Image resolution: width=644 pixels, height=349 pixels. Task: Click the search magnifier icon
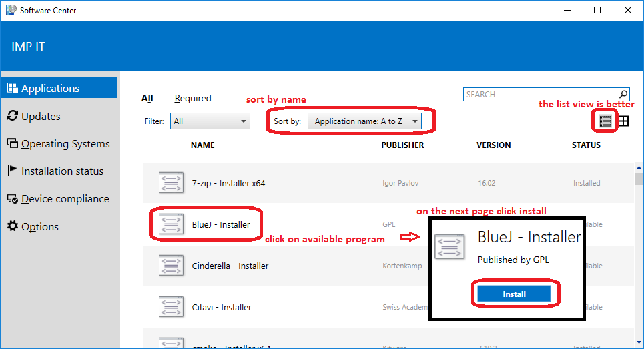pyautogui.click(x=623, y=94)
